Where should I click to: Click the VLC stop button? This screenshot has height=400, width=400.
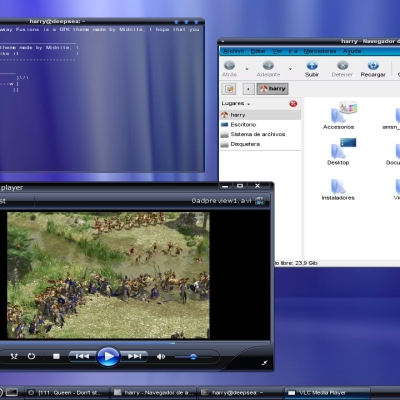(56, 356)
